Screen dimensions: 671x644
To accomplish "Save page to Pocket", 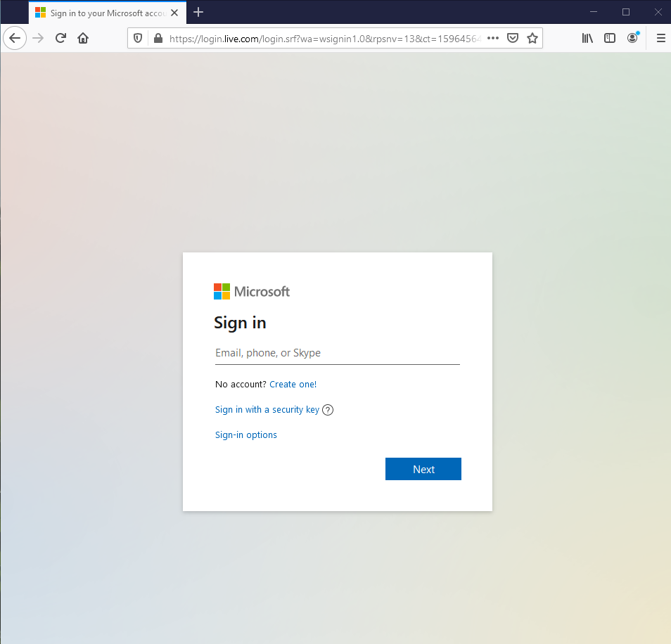I will (513, 38).
